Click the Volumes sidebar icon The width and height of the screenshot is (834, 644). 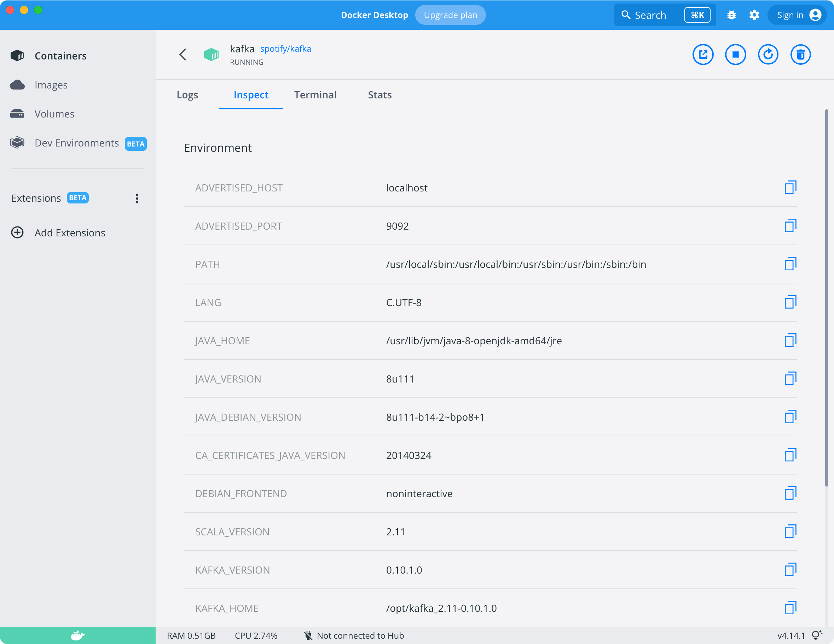point(18,114)
